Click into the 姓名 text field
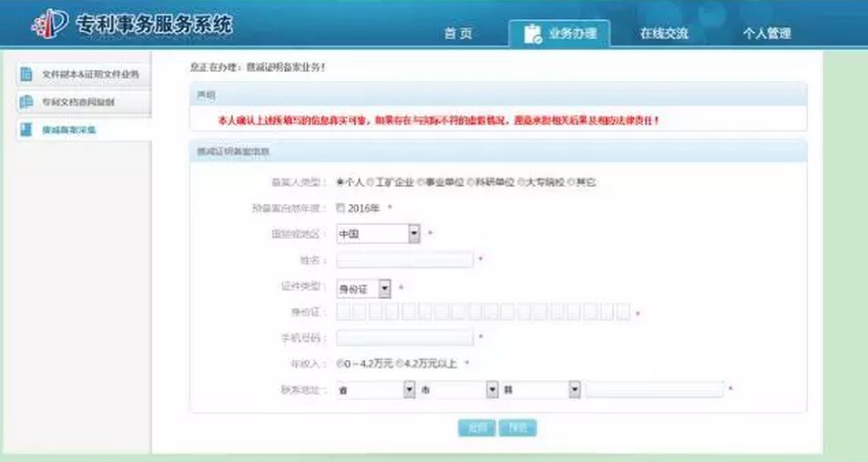868x462 pixels. (x=404, y=261)
